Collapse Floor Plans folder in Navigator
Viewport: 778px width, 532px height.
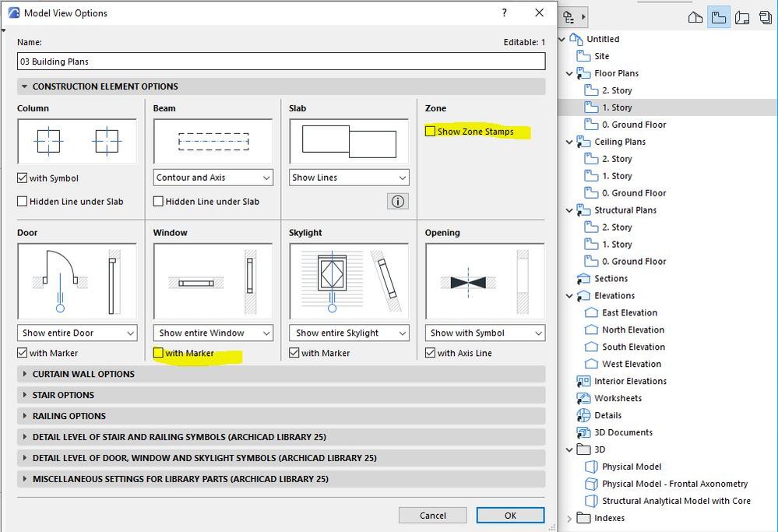[569, 73]
